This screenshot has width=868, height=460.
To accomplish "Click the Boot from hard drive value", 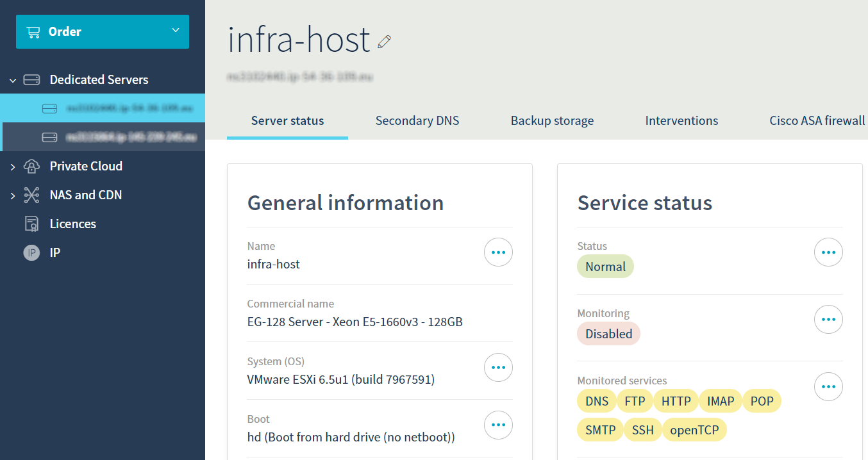I will point(351,437).
